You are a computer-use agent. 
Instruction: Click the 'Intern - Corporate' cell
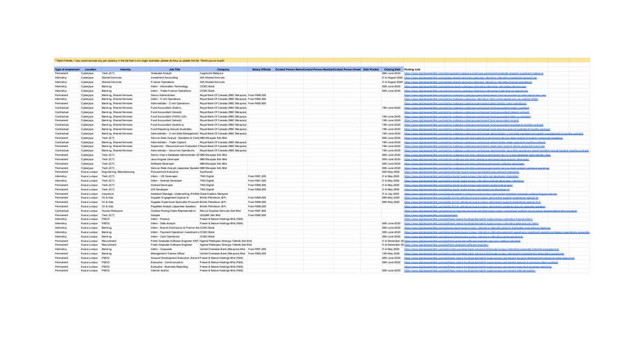(x=175, y=249)
